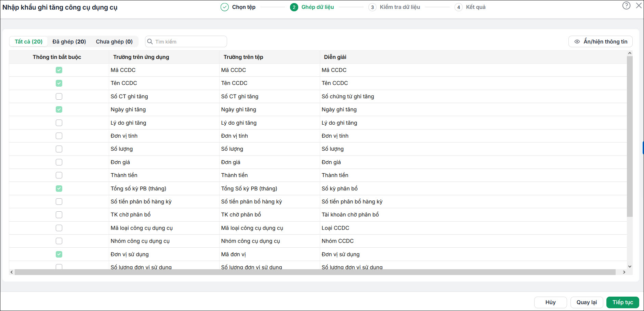Check the TK chờ phân bổ checkbox
Screen dimensions: 644x311
pos(59,215)
